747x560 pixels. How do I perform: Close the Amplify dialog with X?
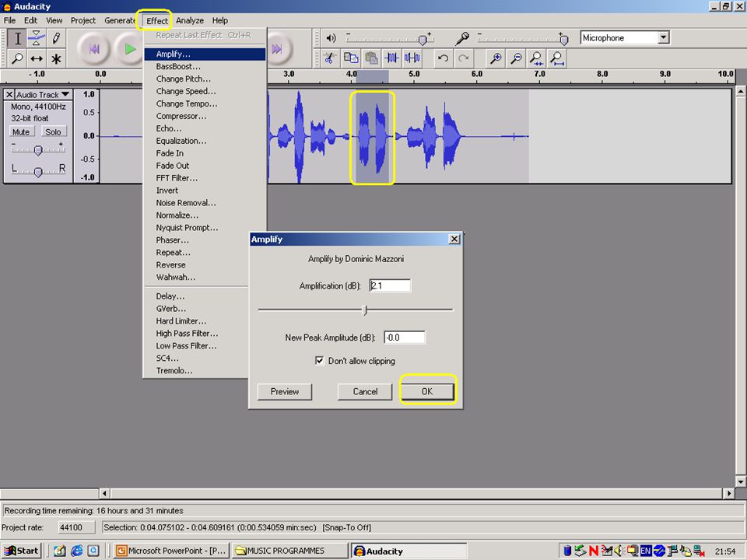(454, 239)
